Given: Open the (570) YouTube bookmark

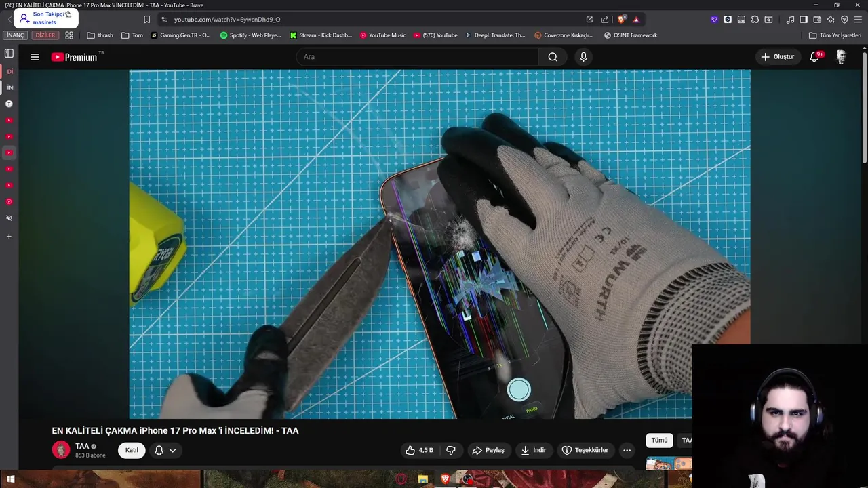Looking at the screenshot, I should [x=435, y=35].
